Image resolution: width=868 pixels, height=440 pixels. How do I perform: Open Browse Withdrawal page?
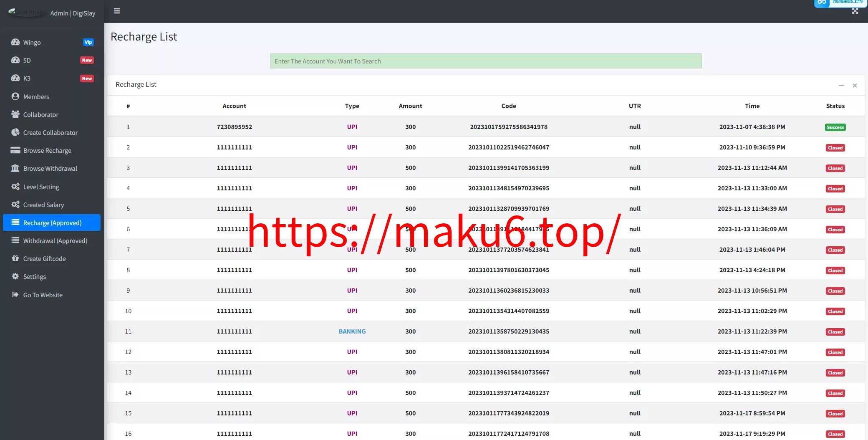point(52,168)
